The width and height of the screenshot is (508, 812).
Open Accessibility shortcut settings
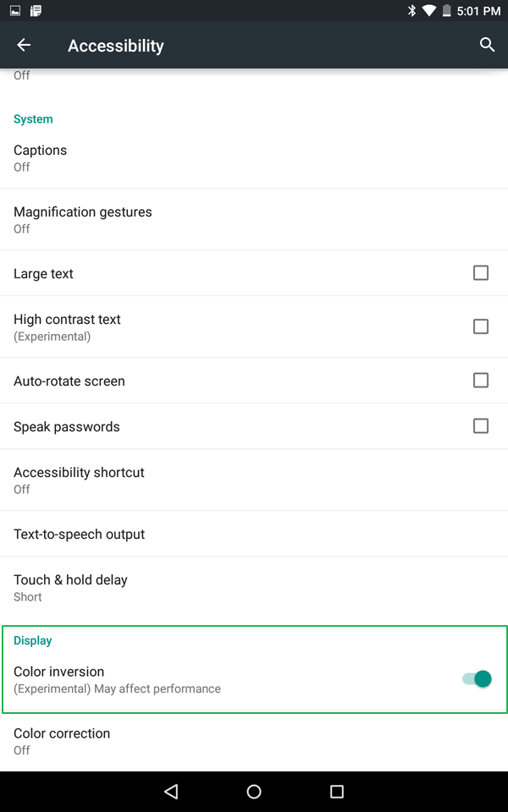(254, 480)
